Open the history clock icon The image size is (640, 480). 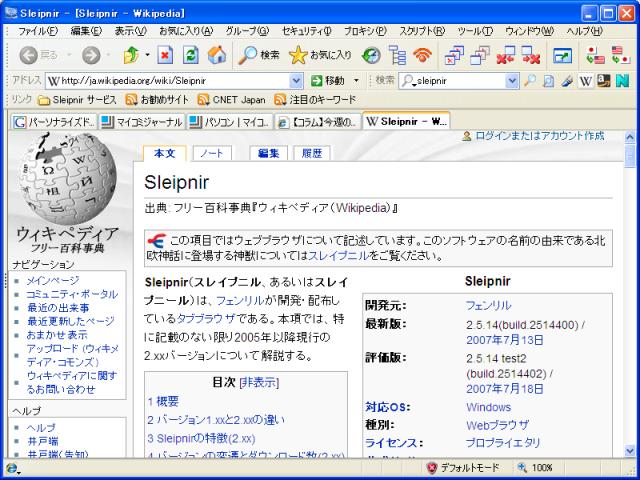tap(371, 55)
